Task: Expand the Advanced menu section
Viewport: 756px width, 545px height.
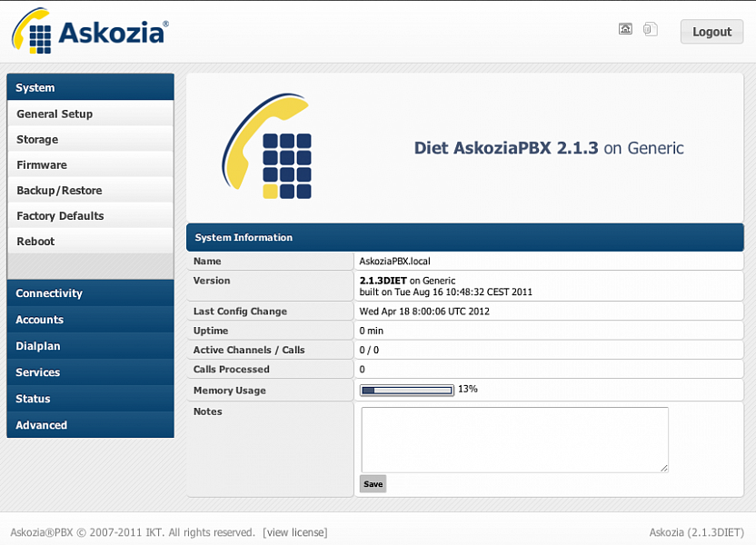Action: point(91,425)
